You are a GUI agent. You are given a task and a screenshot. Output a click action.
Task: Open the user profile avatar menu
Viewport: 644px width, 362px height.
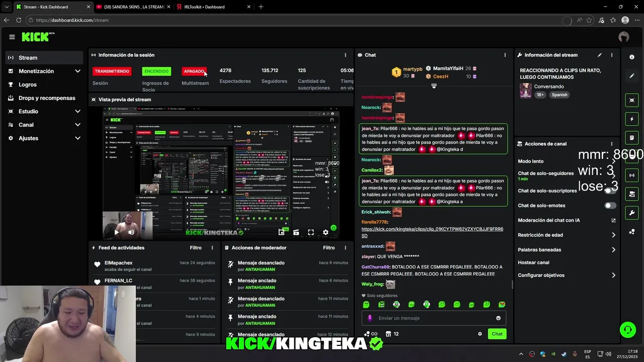point(624,37)
